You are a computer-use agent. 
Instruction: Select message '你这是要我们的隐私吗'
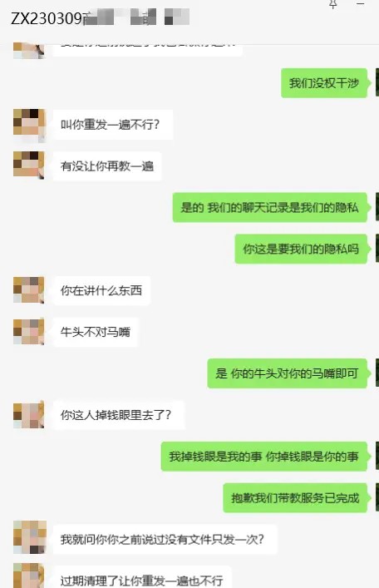[301, 249]
